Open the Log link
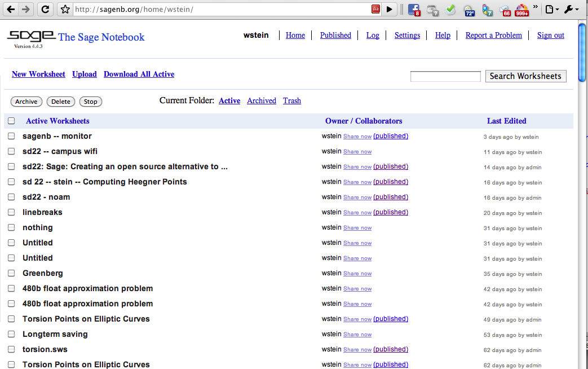The width and height of the screenshot is (588, 369). [373, 36]
